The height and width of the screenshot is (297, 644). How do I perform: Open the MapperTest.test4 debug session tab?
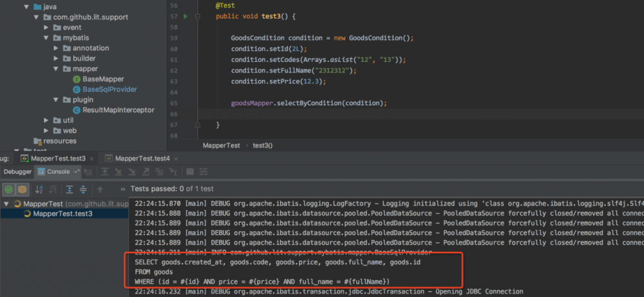tap(138, 158)
